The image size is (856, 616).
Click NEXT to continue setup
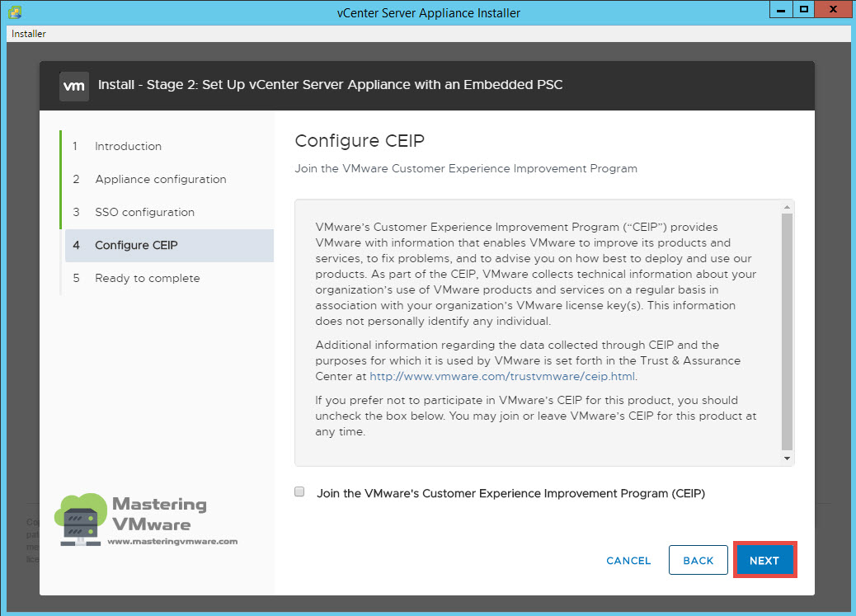(764, 560)
